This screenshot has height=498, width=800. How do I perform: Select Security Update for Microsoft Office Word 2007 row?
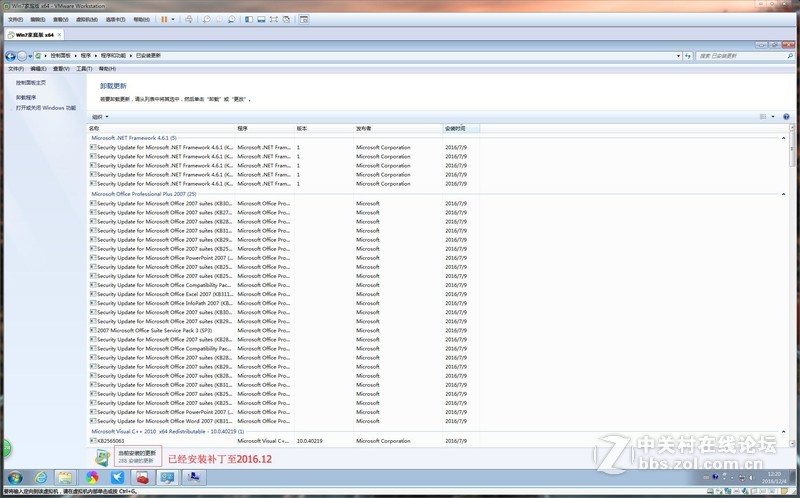284,421
